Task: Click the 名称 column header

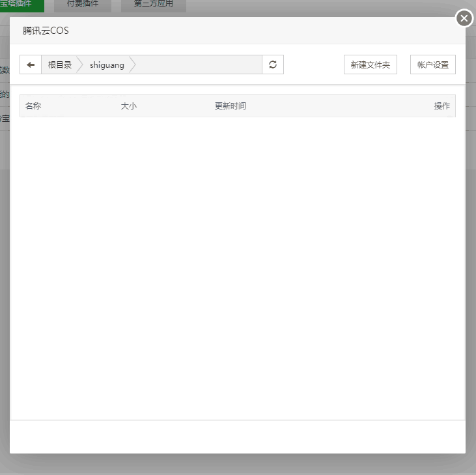Action: (x=33, y=106)
